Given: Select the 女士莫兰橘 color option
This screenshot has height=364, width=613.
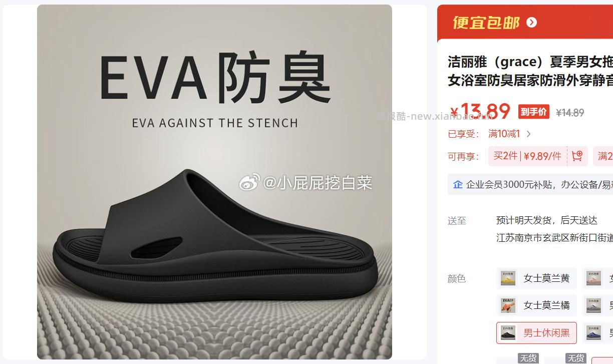Looking at the screenshot, I should (536, 305).
